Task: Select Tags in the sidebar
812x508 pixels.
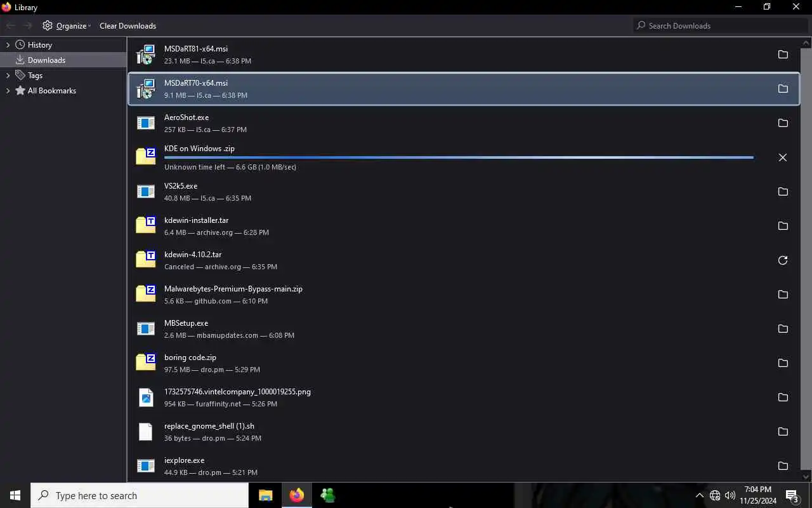Action: pyautogui.click(x=35, y=76)
